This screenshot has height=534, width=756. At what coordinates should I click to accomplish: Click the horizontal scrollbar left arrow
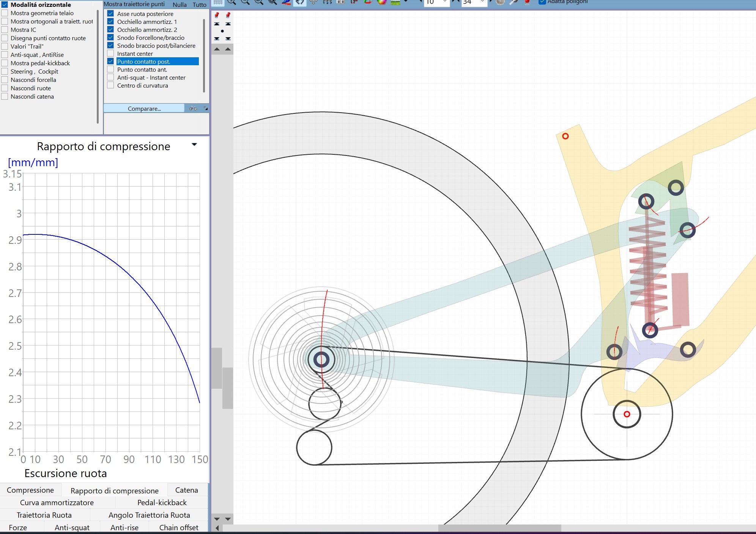pyautogui.click(x=217, y=528)
